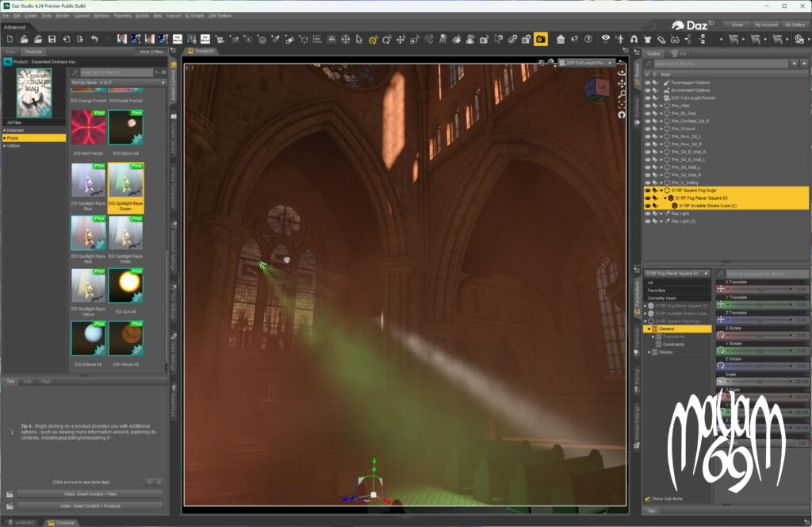The width and height of the screenshot is (812, 527).
Task: Click the My Account button
Action: coord(766,25)
